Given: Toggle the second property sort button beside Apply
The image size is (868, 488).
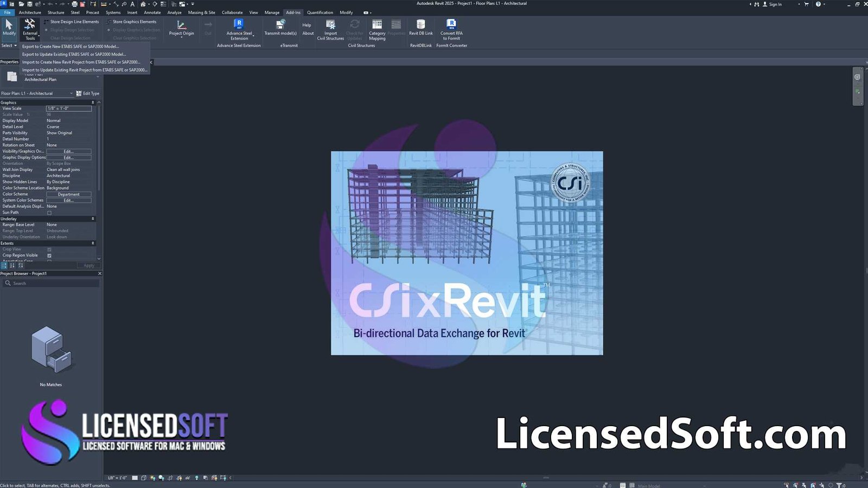Looking at the screenshot, I should click(12, 265).
